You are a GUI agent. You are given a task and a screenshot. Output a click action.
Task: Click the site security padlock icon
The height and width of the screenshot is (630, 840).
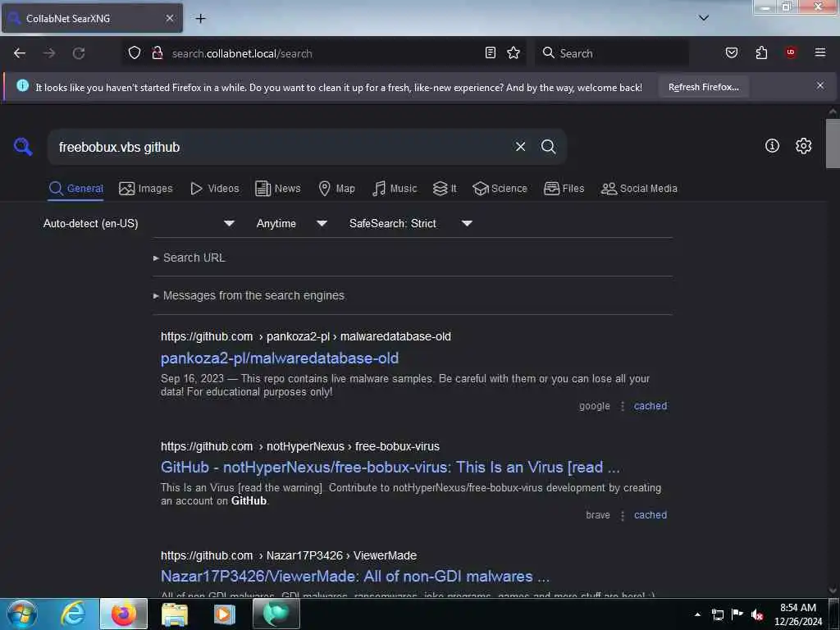point(157,52)
